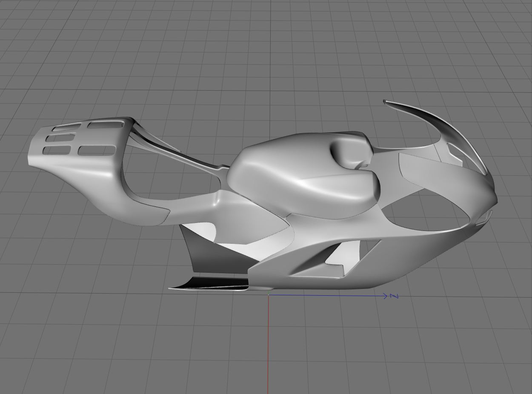
Task: Click the bottom-right vent slot on the tail
Action: pos(97,150)
